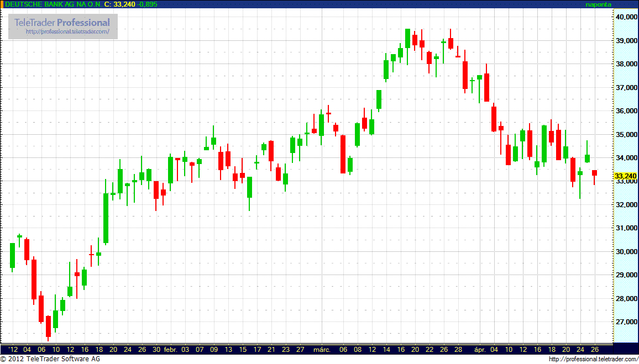Click the date label 30 on time axis
This screenshot has width=639, height=364.
tap(156, 349)
